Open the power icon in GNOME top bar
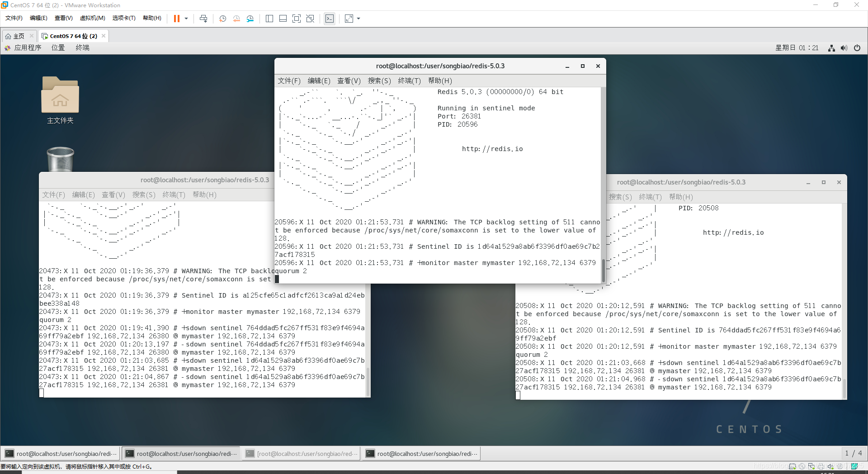 coord(857,48)
